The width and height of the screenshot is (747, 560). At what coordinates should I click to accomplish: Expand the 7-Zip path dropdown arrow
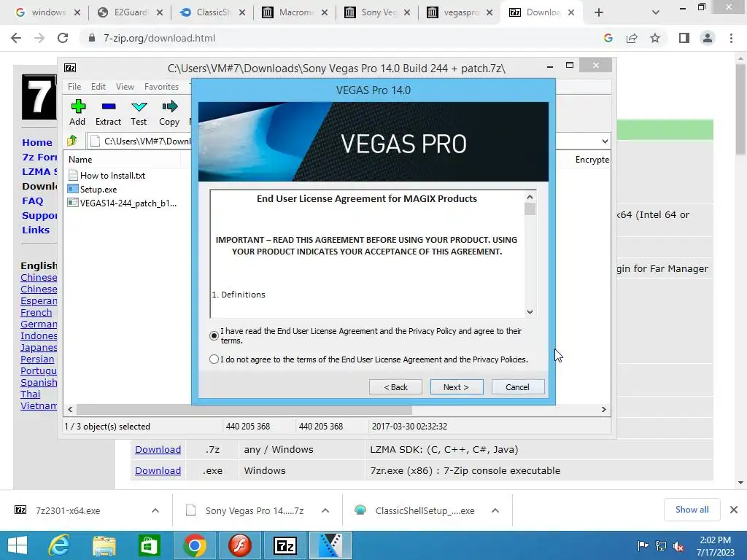(605, 141)
